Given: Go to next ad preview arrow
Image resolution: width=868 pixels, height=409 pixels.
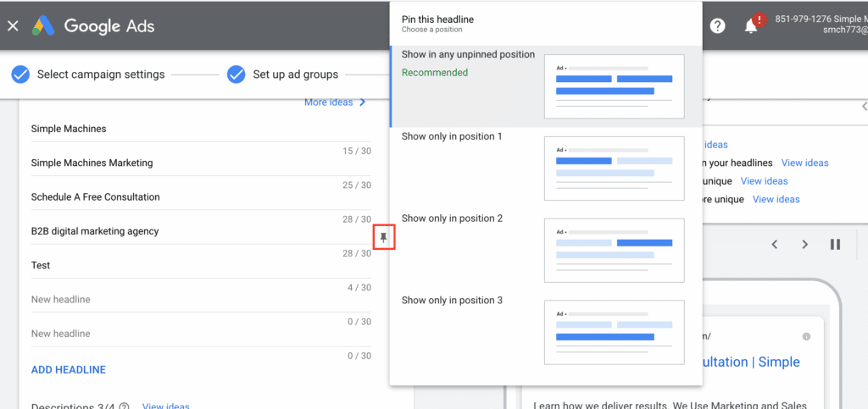Looking at the screenshot, I should tap(805, 244).
